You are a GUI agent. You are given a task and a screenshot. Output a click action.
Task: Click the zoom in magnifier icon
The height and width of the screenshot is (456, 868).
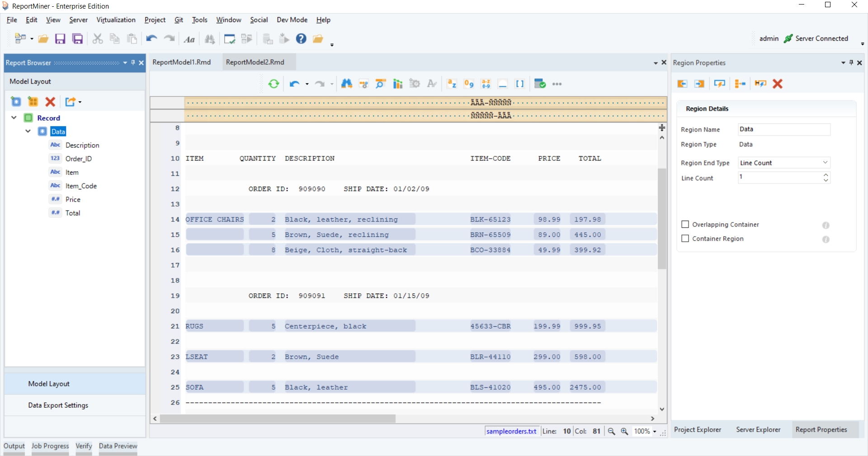point(624,432)
